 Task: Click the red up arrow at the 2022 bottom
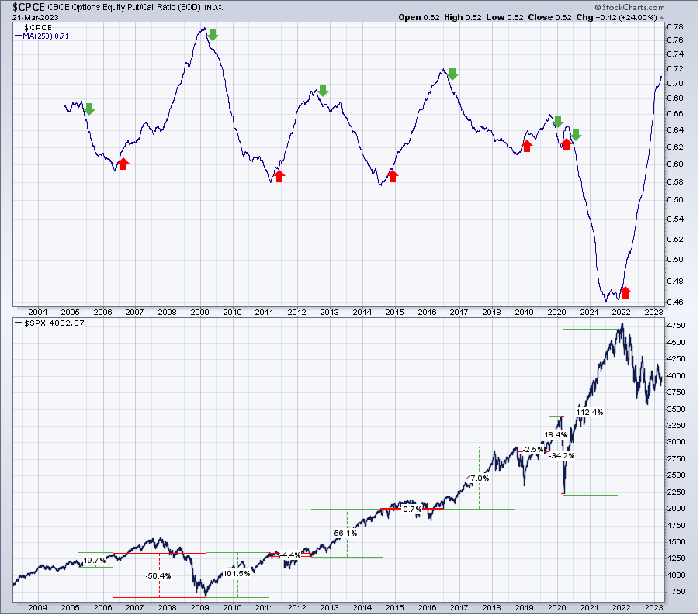point(625,292)
